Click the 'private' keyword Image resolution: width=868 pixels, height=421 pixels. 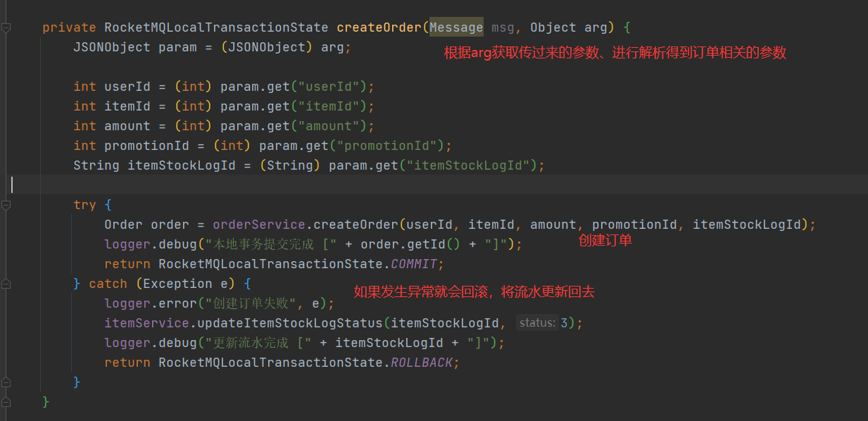click(x=69, y=27)
